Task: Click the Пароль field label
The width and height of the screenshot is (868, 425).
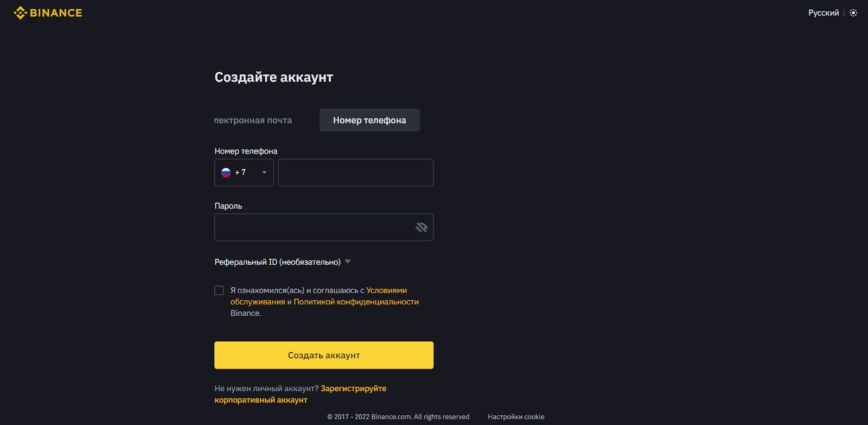Action: pos(228,206)
